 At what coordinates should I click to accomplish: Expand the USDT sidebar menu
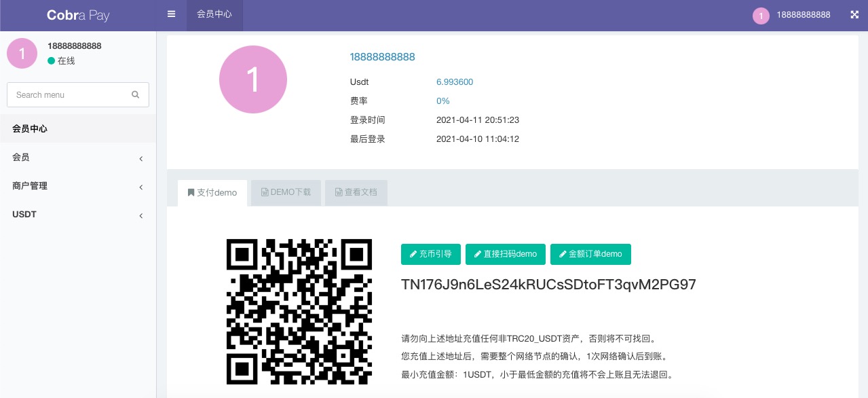point(78,214)
